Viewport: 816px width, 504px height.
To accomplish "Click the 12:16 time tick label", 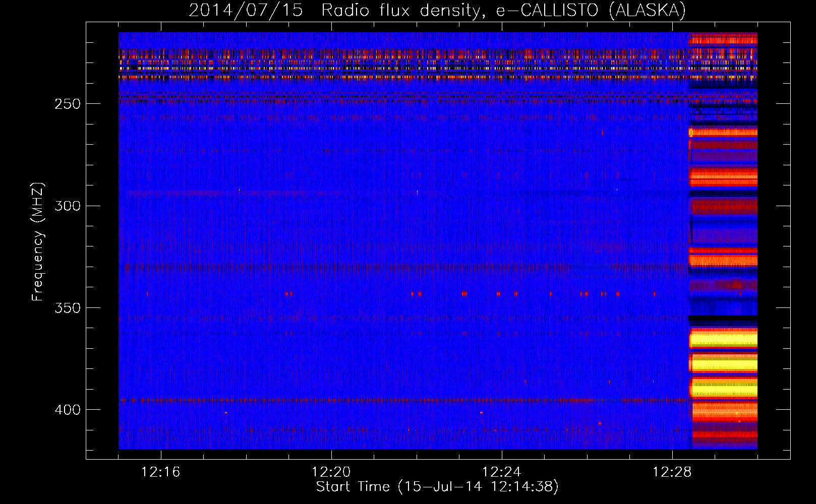I will 161,472.
